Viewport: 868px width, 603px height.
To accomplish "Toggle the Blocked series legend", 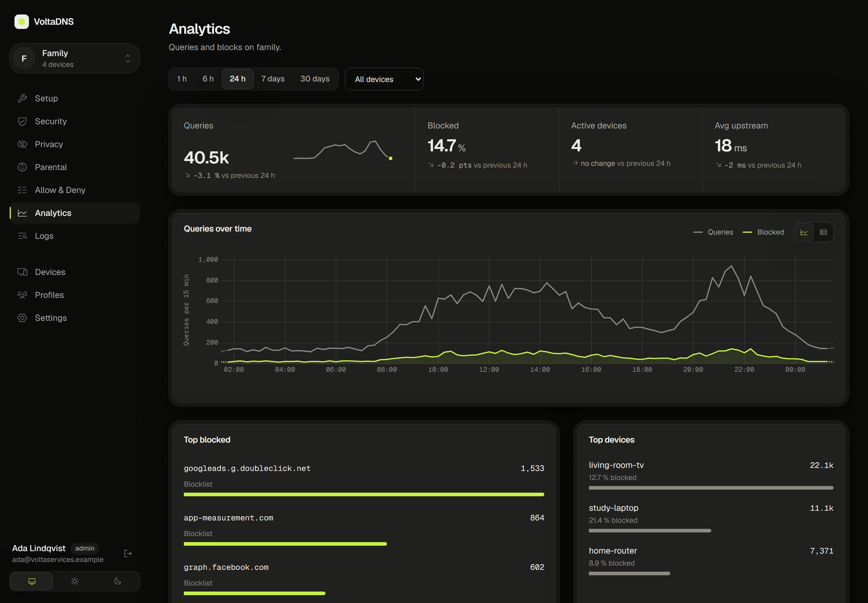I will click(763, 232).
